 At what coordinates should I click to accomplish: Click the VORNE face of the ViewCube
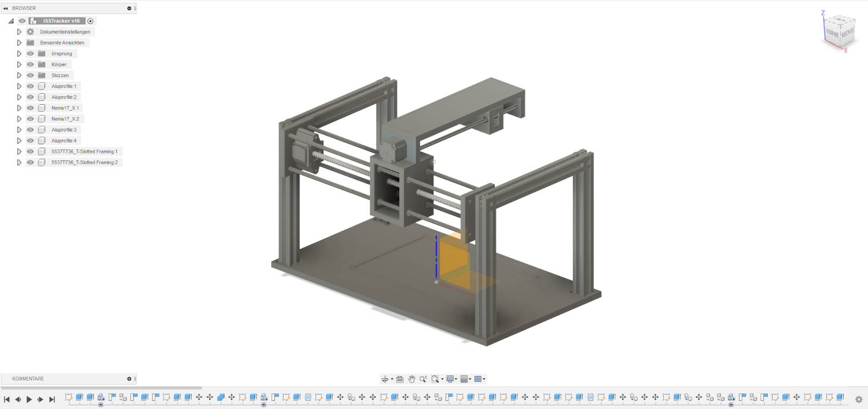tap(833, 33)
